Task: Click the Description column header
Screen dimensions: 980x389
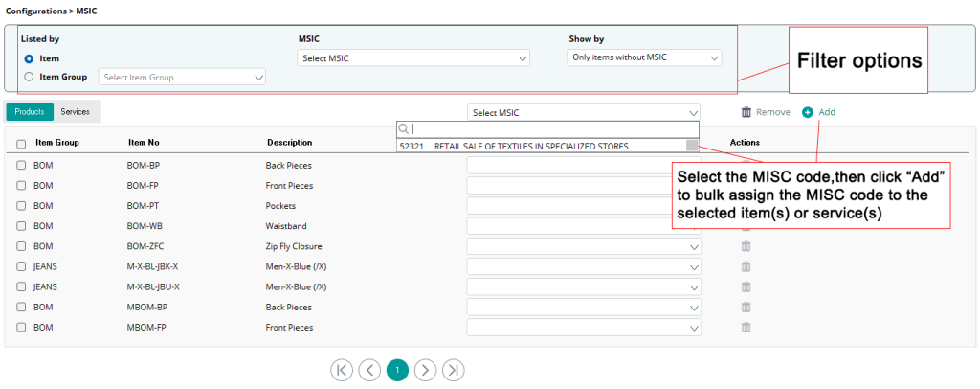Action: pos(289,143)
